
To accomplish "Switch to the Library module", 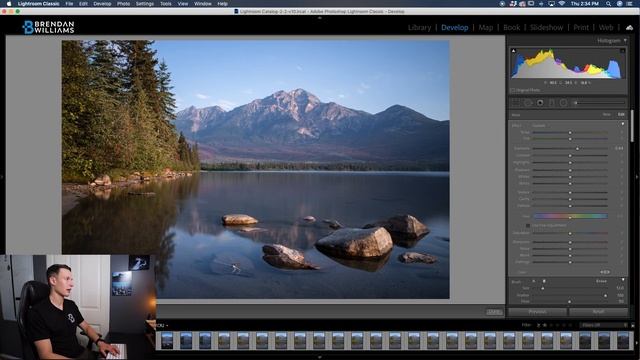I will coord(419,27).
